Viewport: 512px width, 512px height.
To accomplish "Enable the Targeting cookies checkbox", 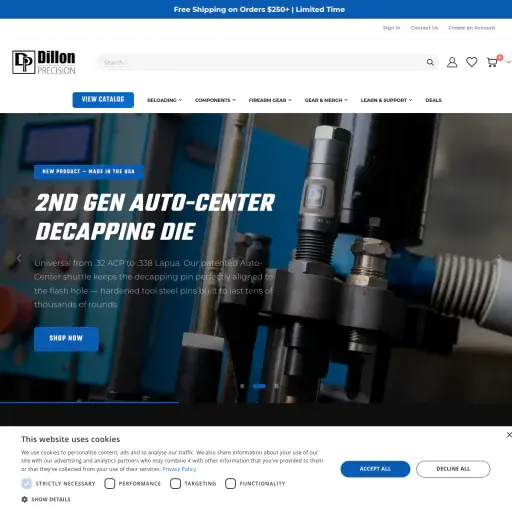I will (x=176, y=483).
